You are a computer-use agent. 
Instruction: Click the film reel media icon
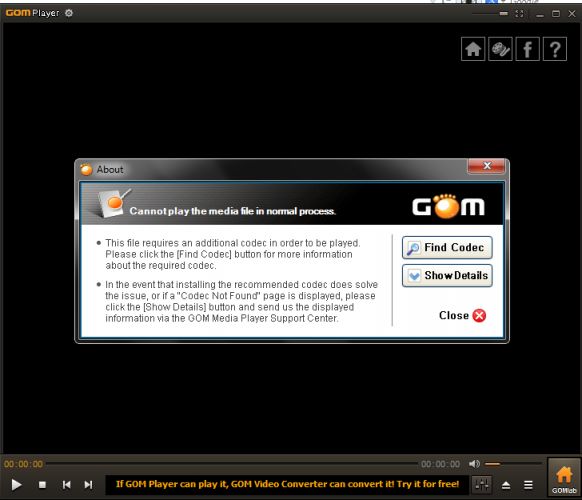[500, 49]
